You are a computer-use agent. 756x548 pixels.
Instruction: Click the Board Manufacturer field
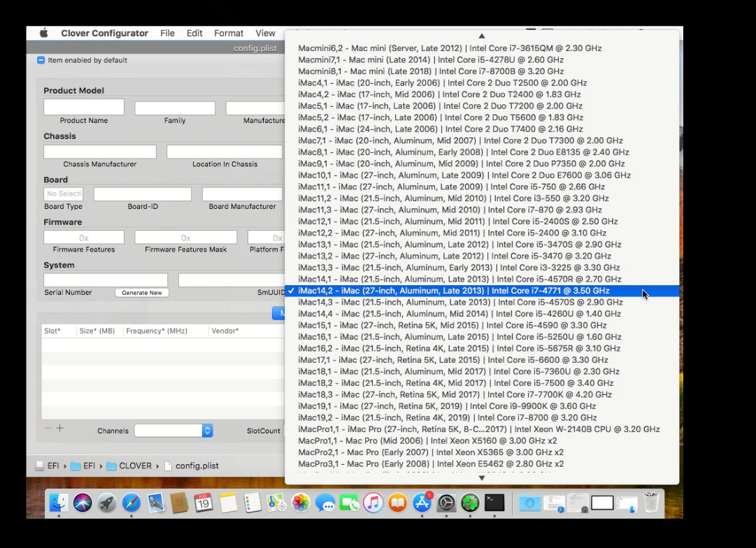click(x=242, y=194)
